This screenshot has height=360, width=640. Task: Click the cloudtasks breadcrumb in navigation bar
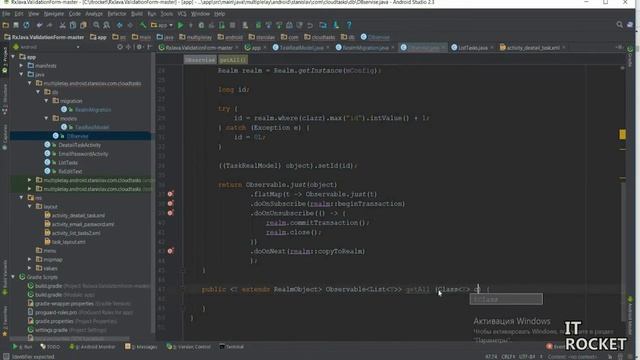[x=320, y=37]
